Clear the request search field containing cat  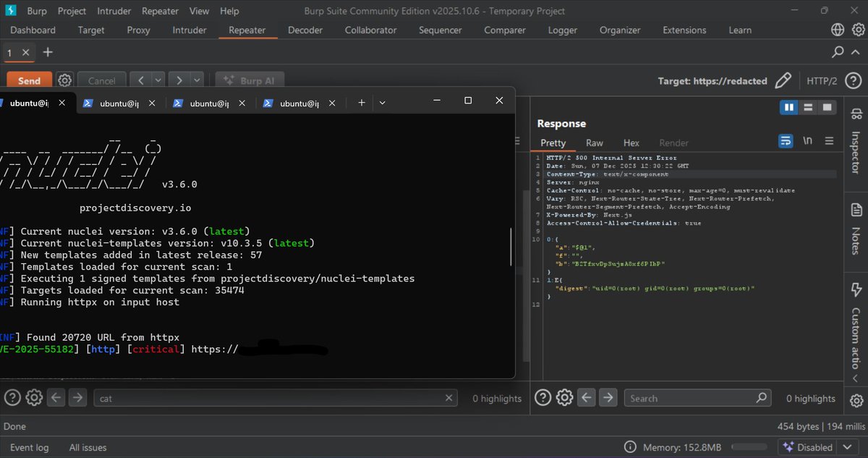[449, 398]
